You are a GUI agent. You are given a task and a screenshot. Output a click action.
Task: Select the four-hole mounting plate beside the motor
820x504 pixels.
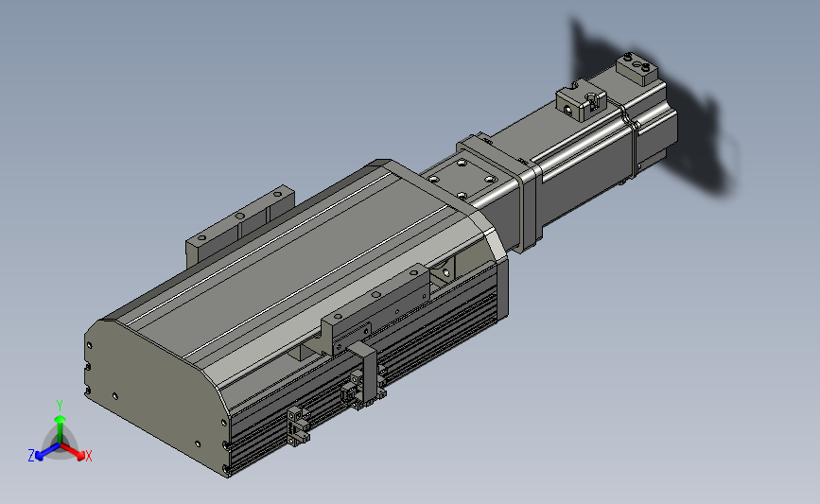461,179
